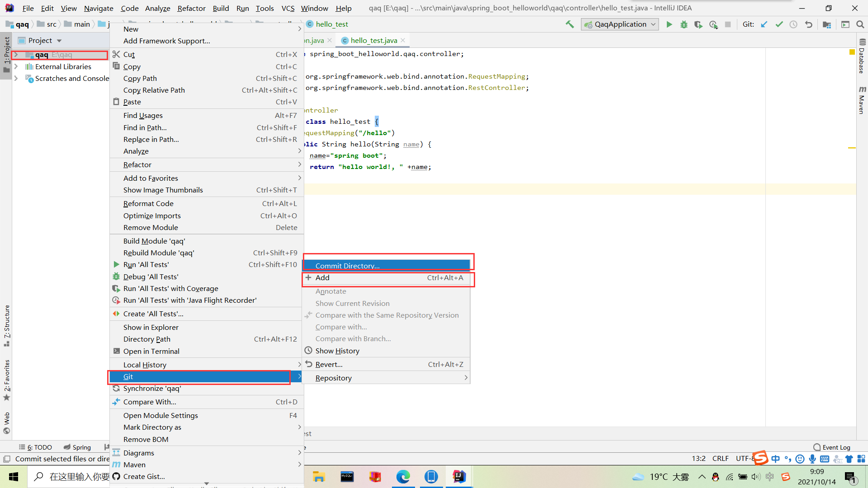
Task: Click the QaqApplication dropdown selector
Action: 620,24
